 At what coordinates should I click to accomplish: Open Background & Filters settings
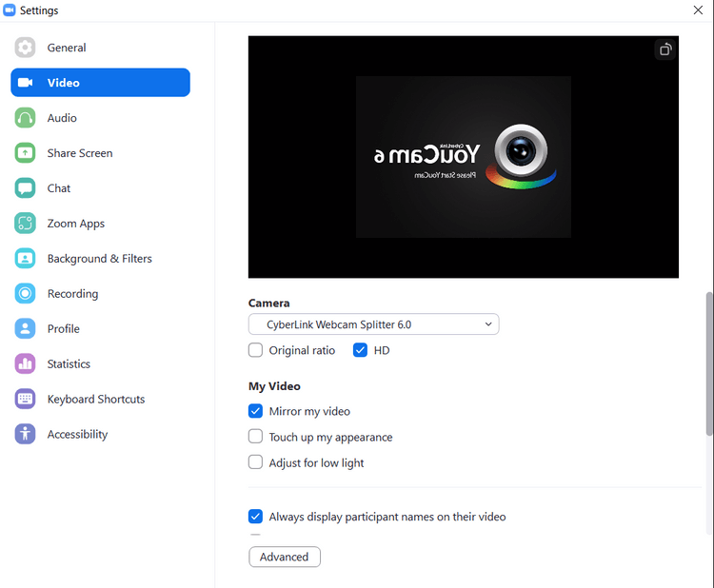[x=100, y=259]
